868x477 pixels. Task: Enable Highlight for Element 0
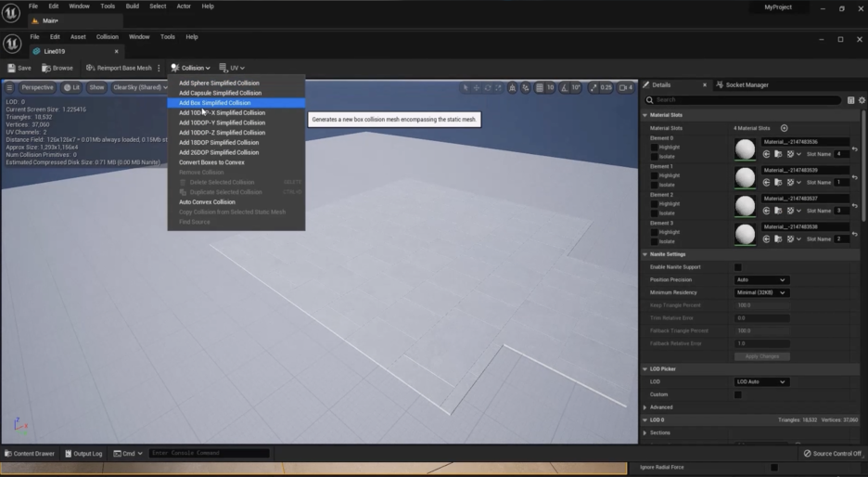pos(654,148)
